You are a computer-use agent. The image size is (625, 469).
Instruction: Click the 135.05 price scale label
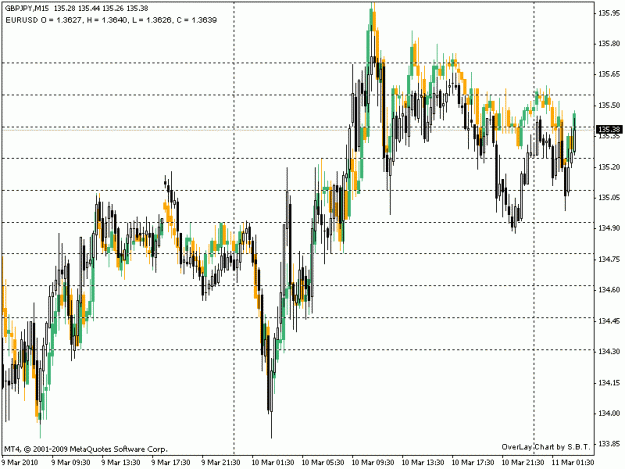click(609, 198)
